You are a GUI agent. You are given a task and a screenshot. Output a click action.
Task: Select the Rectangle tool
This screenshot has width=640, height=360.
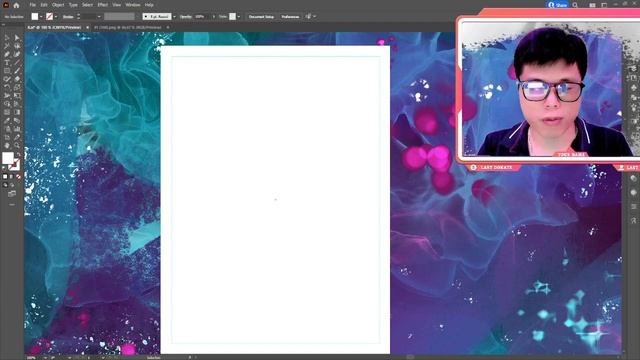[x=7, y=70]
